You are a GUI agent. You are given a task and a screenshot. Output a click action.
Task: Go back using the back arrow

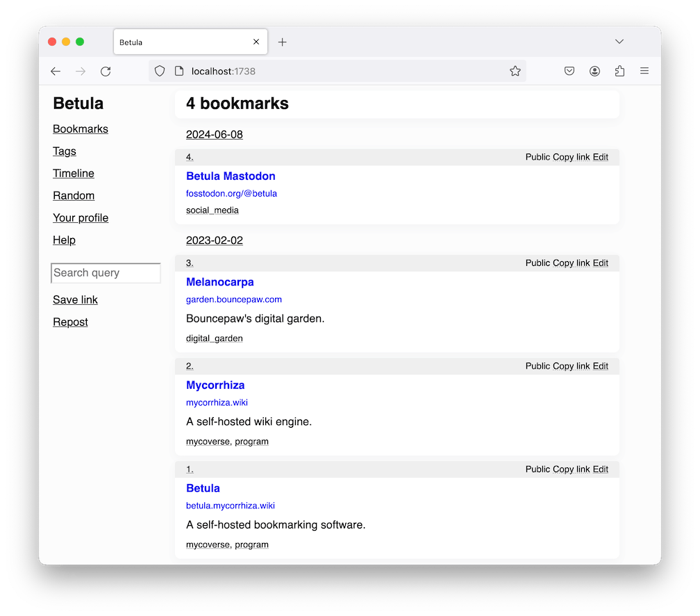pyautogui.click(x=56, y=71)
